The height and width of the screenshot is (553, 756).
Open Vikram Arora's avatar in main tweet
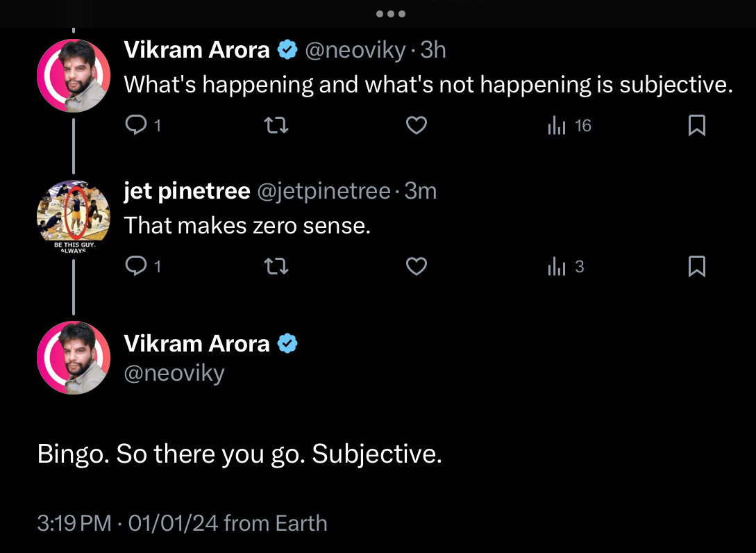pos(74,358)
